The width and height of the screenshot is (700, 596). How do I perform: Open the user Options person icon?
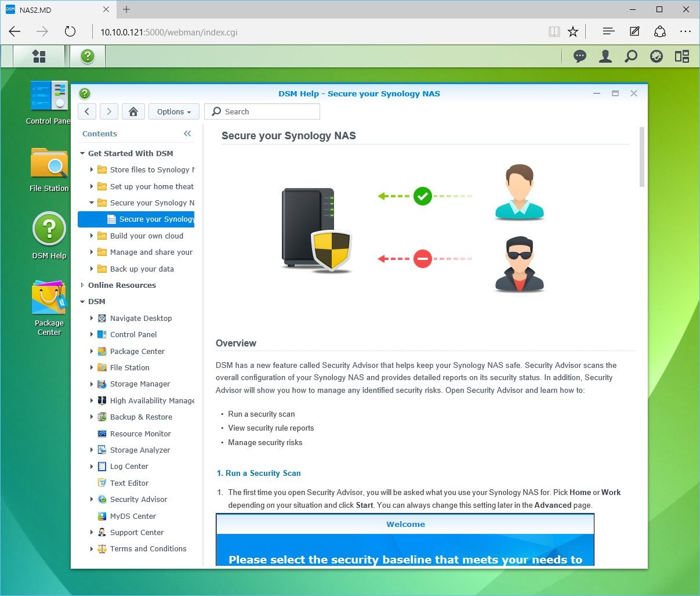(605, 56)
